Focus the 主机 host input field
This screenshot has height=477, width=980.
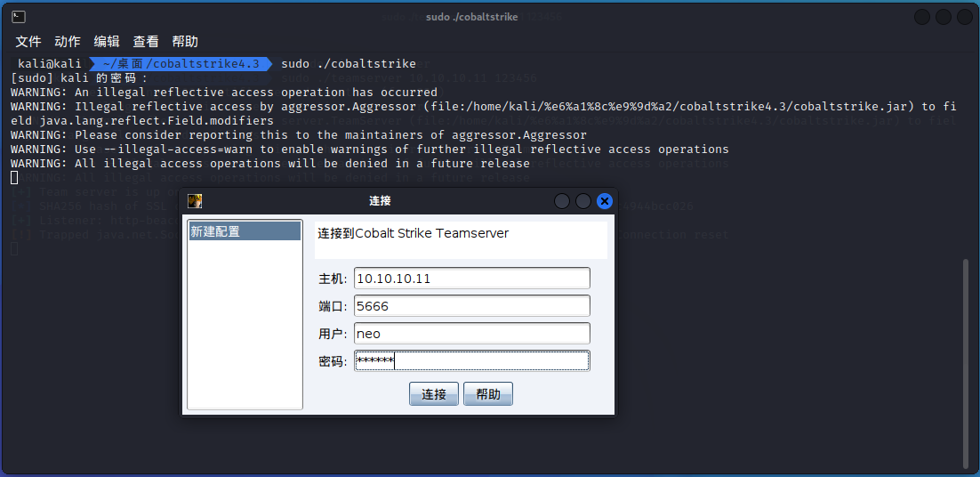click(472, 279)
